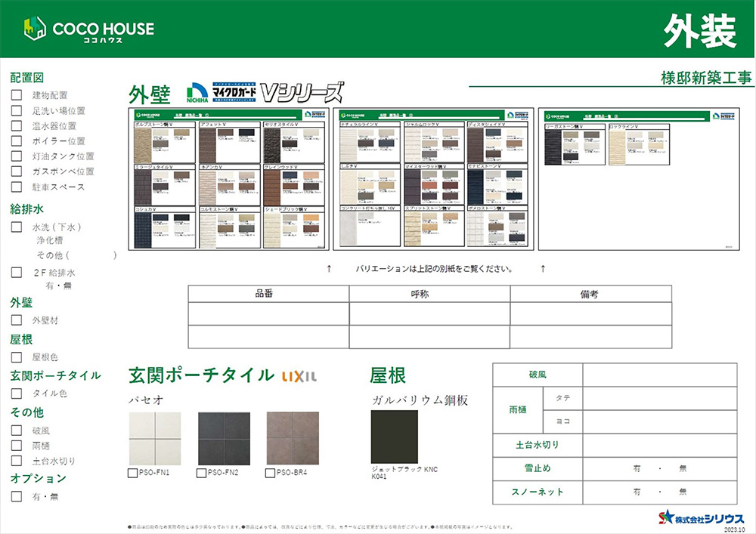Screen dimensions: 756x534
Task: Open the first exterior wall catalog sheet
Action: point(228,178)
